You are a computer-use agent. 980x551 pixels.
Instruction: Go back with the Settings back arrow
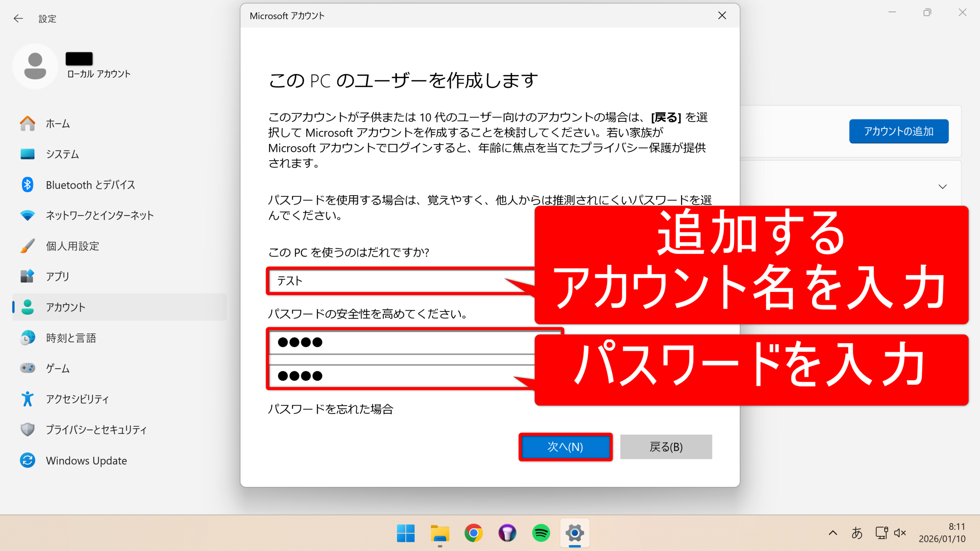tap(18, 18)
